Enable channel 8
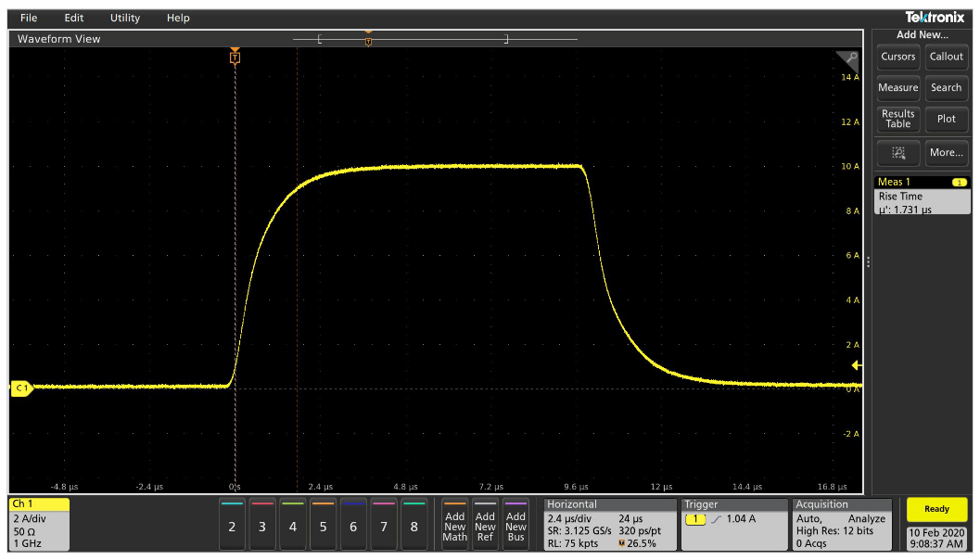Image resolution: width=980 pixels, height=560 pixels. point(414,525)
